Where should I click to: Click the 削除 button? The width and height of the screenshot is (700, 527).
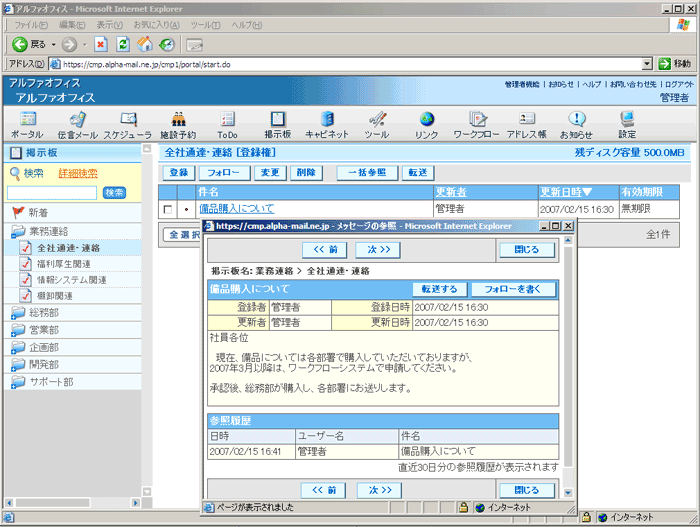[x=306, y=172]
